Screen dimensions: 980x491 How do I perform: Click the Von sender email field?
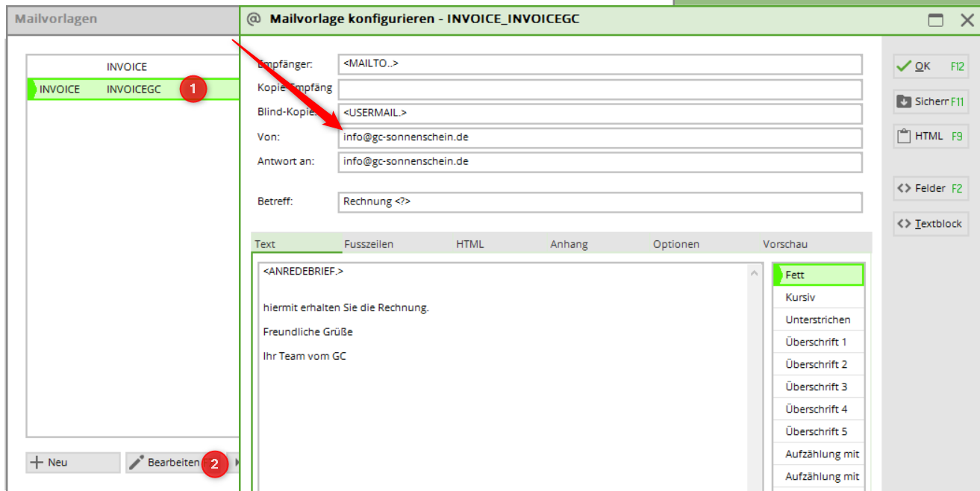(600, 138)
